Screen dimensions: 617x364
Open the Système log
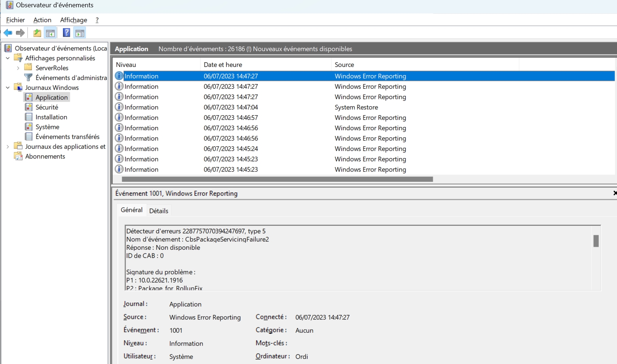point(47,127)
